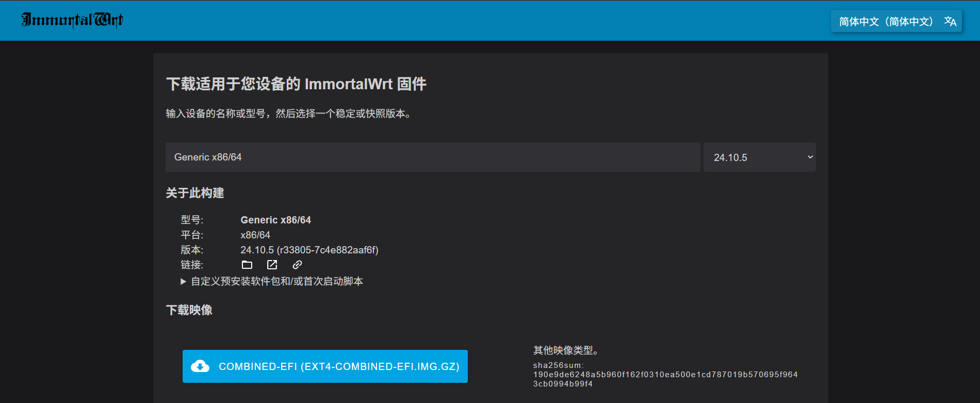Open the 简体中文 language selector
Screen dimensions: 980x403
pos(896,21)
